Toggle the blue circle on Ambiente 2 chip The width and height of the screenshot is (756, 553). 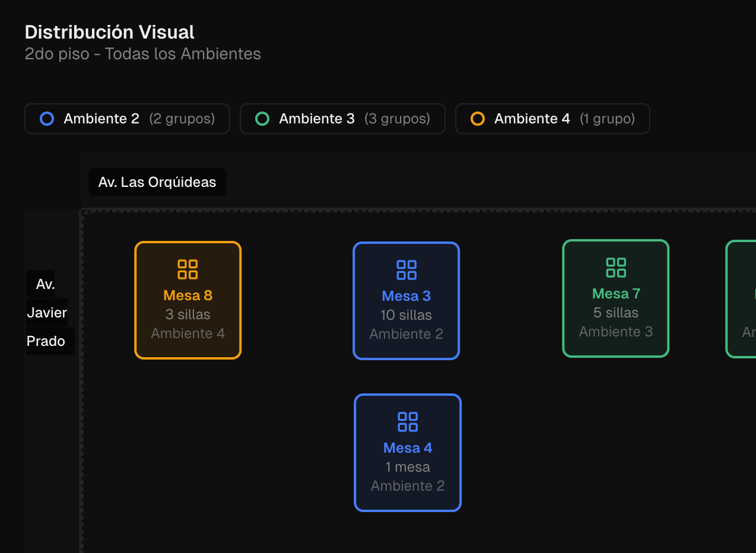[x=47, y=118]
